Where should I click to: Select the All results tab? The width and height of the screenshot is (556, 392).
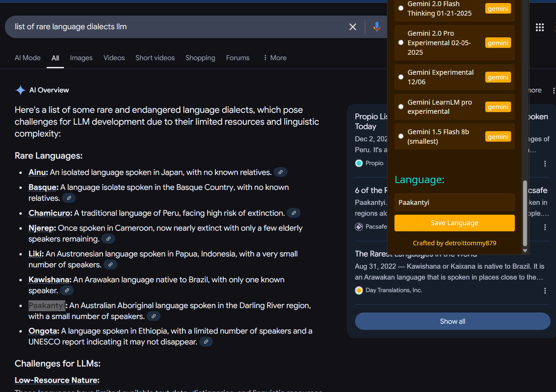point(55,58)
